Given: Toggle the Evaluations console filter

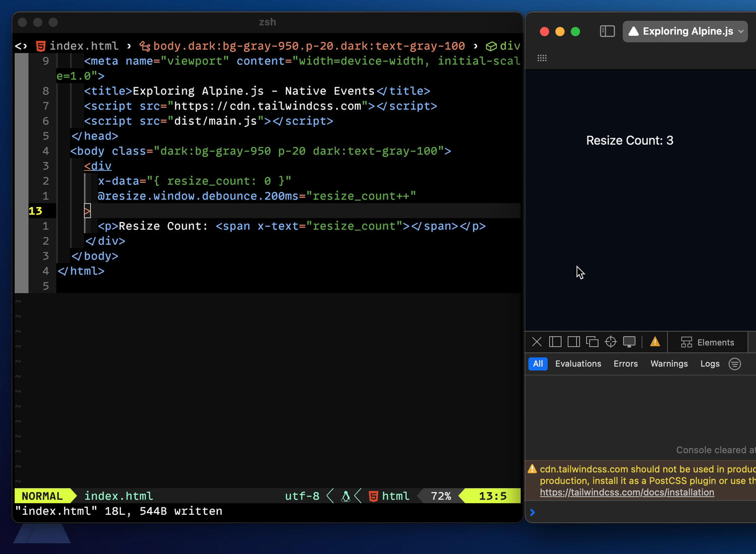Looking at the screenshot, I should (x=578, y=364).
